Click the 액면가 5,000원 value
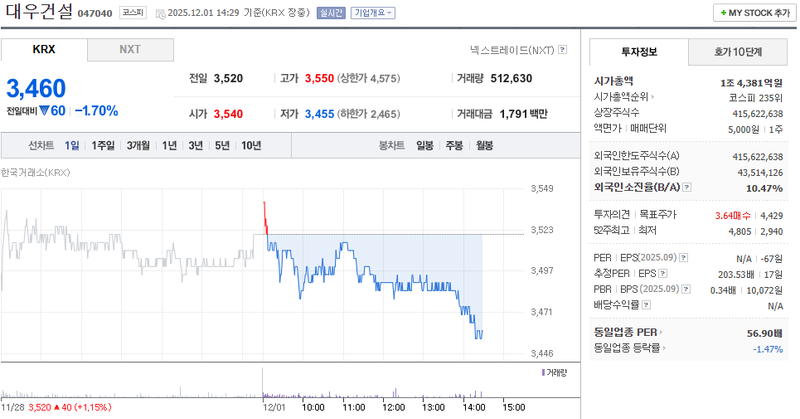 point(744,130)
